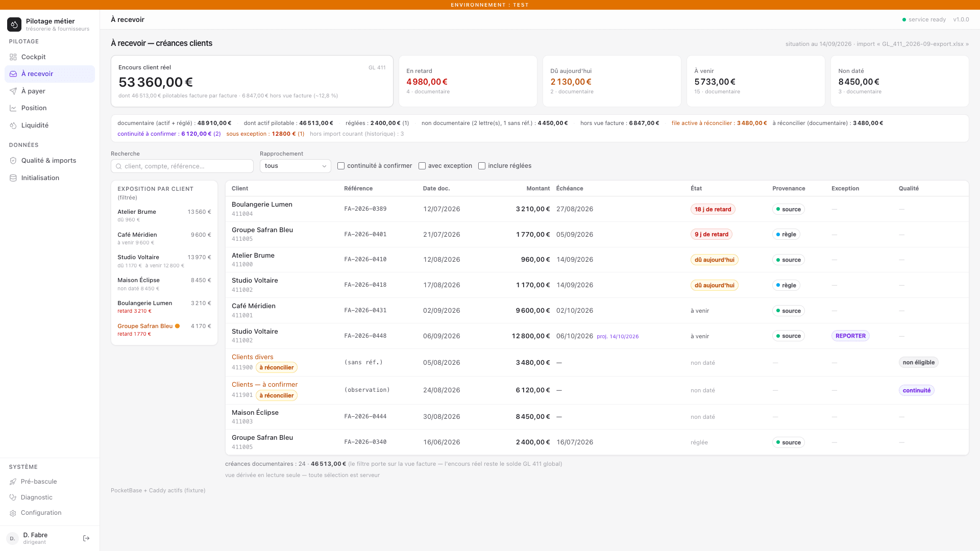Click continuité à confirmer summary link
Screen dimensions: 980x551
pos(169,134)
